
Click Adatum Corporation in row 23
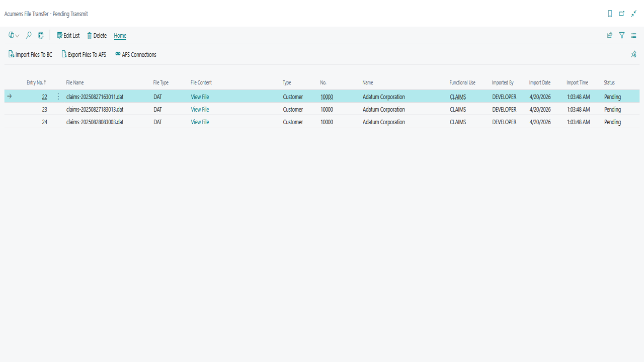pyautogui.click(x=384, y=110)
